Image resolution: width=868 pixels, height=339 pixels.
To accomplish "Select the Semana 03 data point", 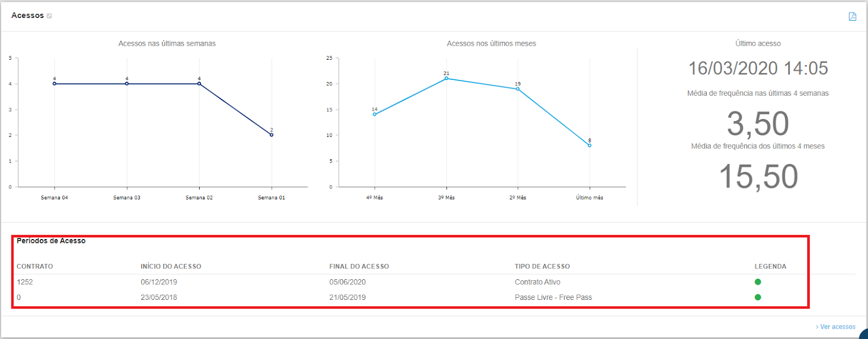I will (x=127, y=84).
